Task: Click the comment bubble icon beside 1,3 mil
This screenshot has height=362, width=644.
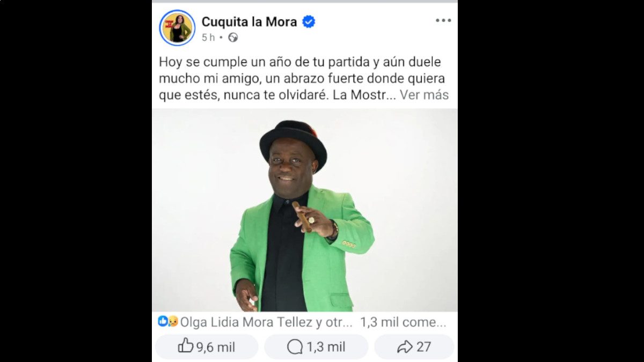Action: 295,347
